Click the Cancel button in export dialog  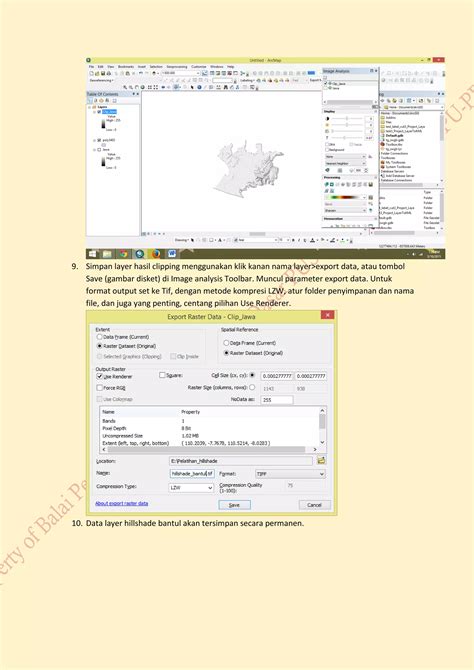(x=314, y=505)
